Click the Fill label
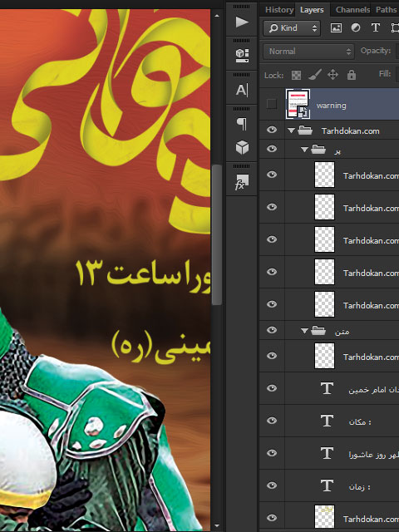Image resolution: width=399 pixels, height=532 pixels. coord(385,74)
